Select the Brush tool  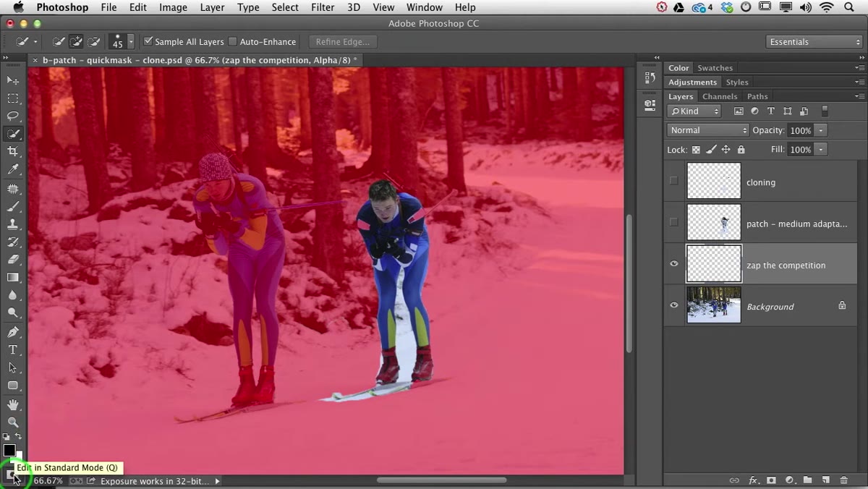coord(13,206)
